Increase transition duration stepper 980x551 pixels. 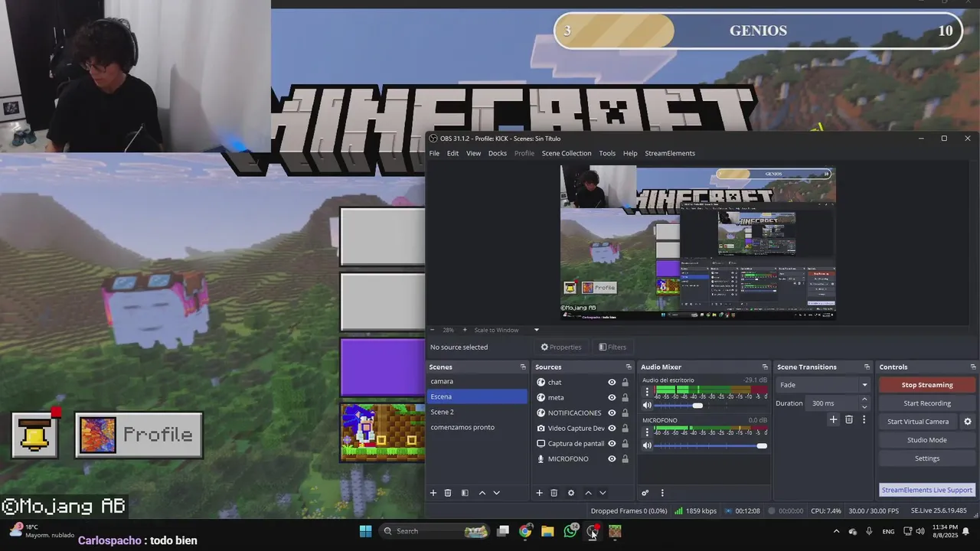coord(864,399)
